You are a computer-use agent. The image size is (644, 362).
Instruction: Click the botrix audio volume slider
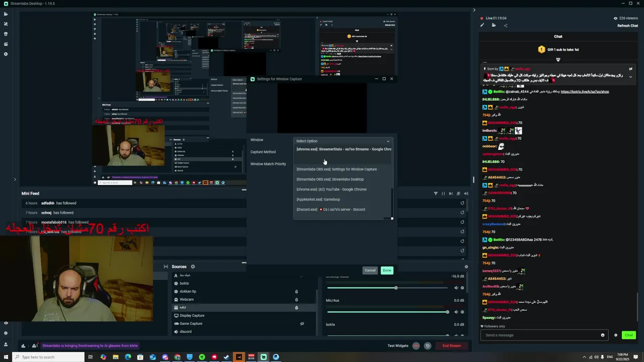(x=387, y=334)
